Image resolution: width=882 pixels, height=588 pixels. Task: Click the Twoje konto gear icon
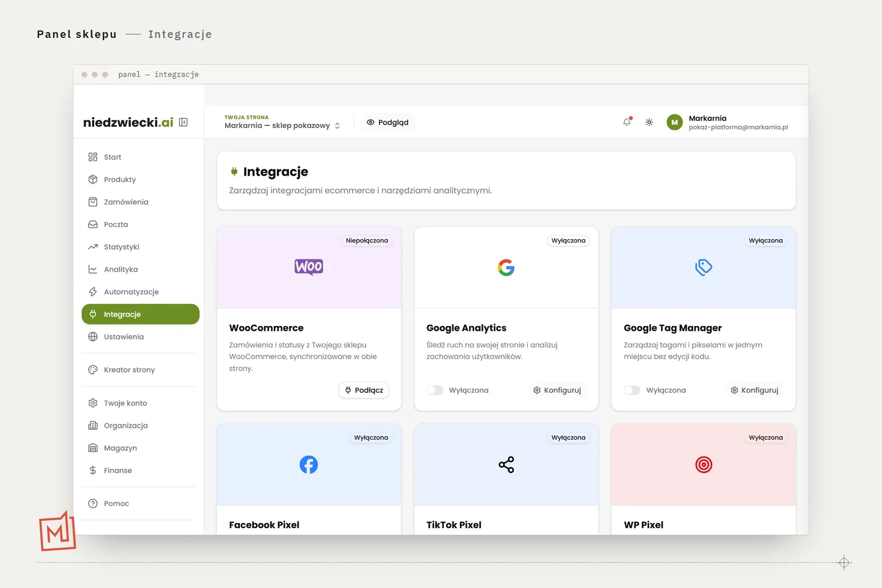point(93,403)
